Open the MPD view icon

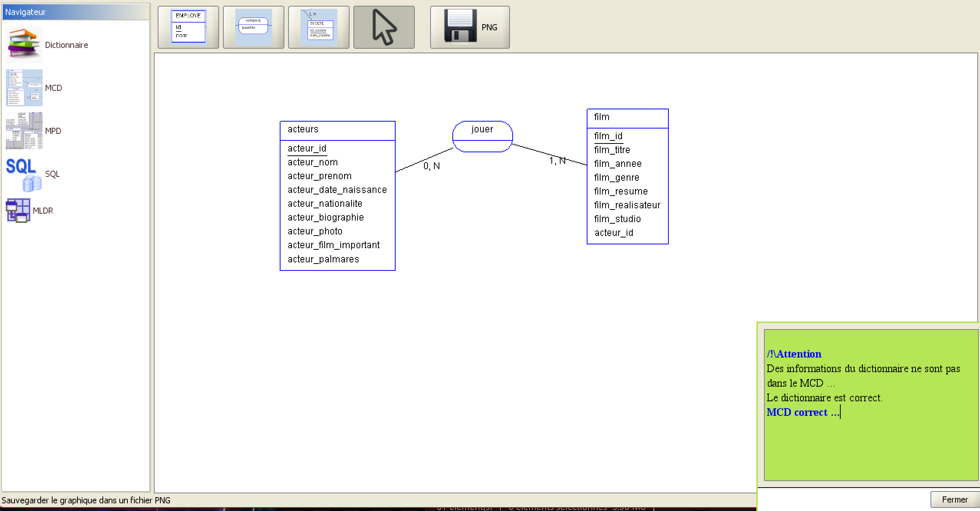point(24,131)
